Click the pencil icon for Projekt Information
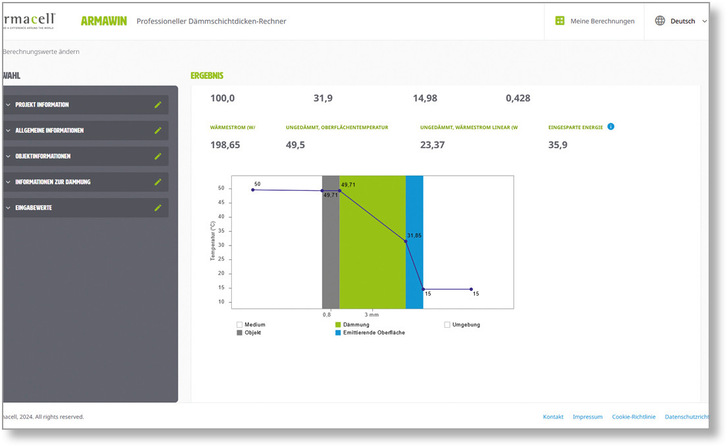Viewport: 728px width, 447px height. pos(157,104)
